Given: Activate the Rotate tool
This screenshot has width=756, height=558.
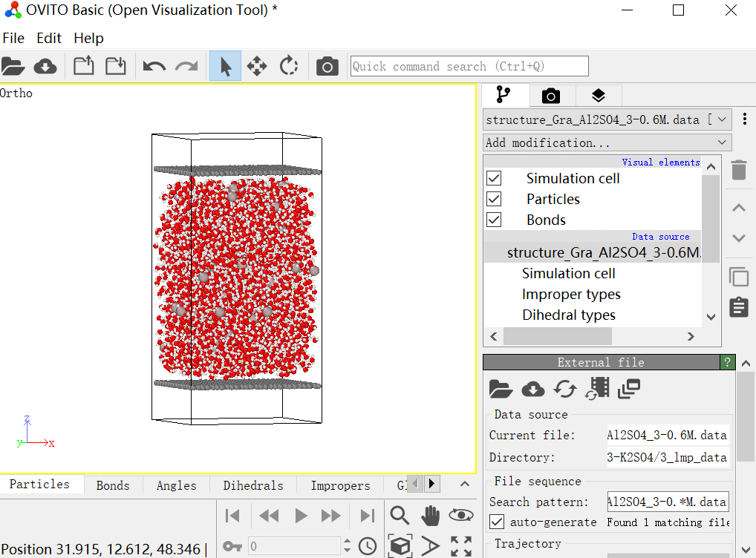Looking at the screenshot, I should coord(289,66).
